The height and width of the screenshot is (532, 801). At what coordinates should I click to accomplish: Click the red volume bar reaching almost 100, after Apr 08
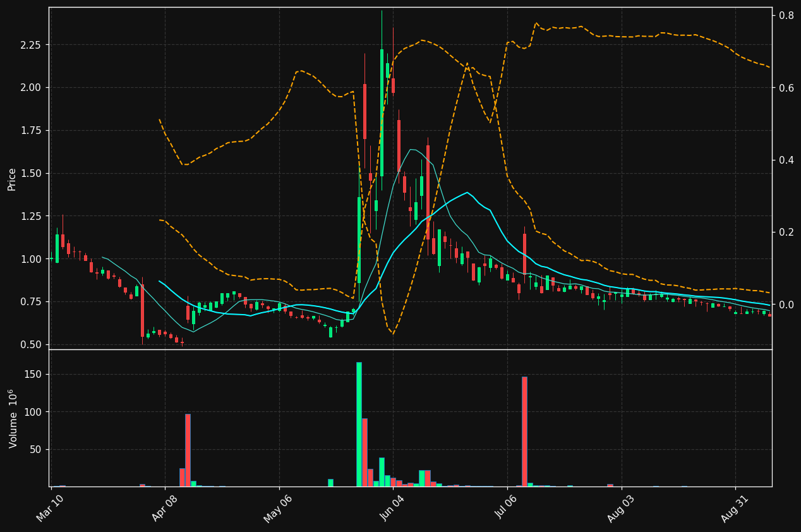tap(188, 450)
